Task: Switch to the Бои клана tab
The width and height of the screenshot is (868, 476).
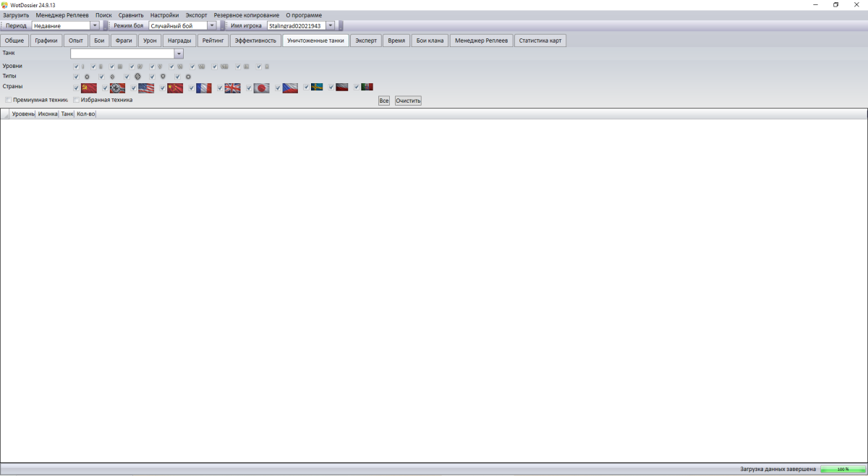Action: coord(430,41)
